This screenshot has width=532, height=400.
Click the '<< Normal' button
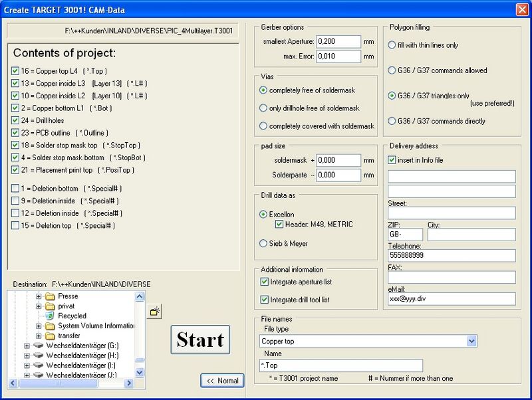tap(222, 381)
